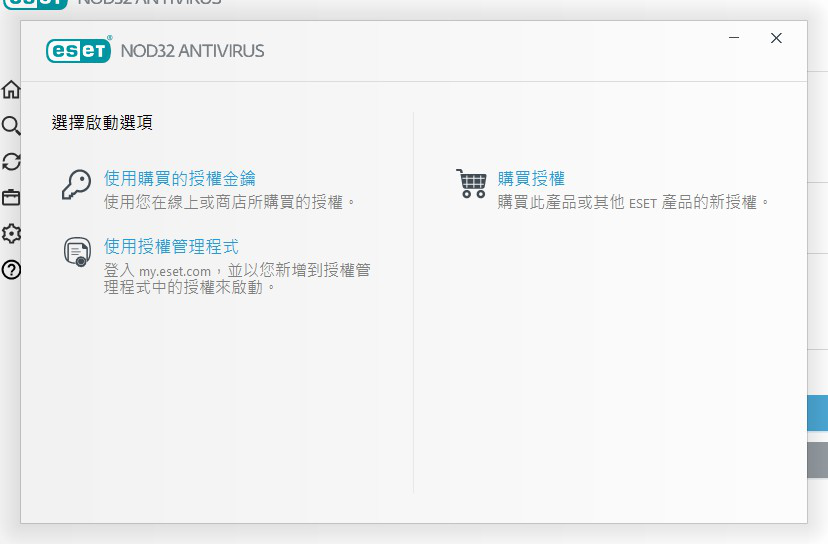Click the gray button in the background window
Screen dimensions: 828x544
point(817,460)
